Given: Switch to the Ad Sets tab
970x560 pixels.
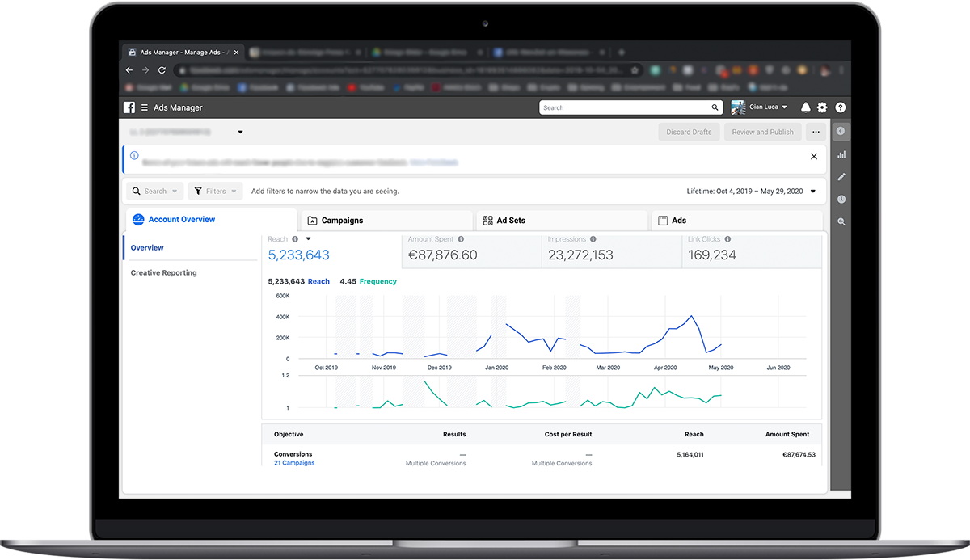Looking at the screenshot, I should coord(562,220).
